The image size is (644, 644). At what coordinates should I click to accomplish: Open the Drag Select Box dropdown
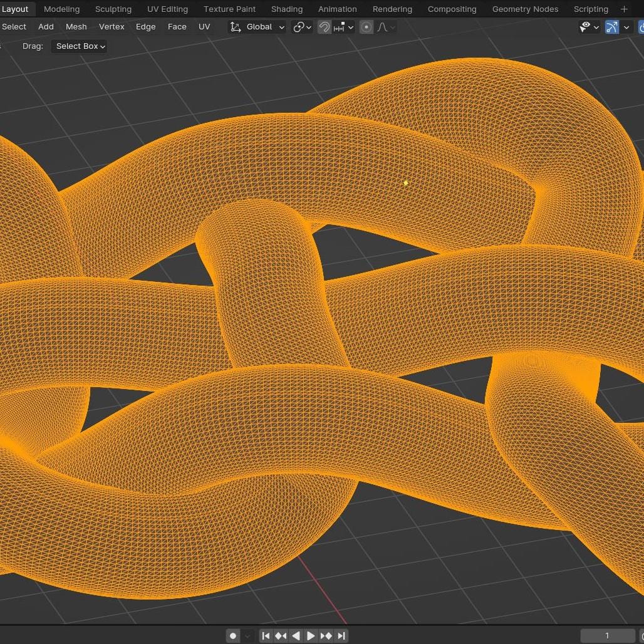(80, 46)
